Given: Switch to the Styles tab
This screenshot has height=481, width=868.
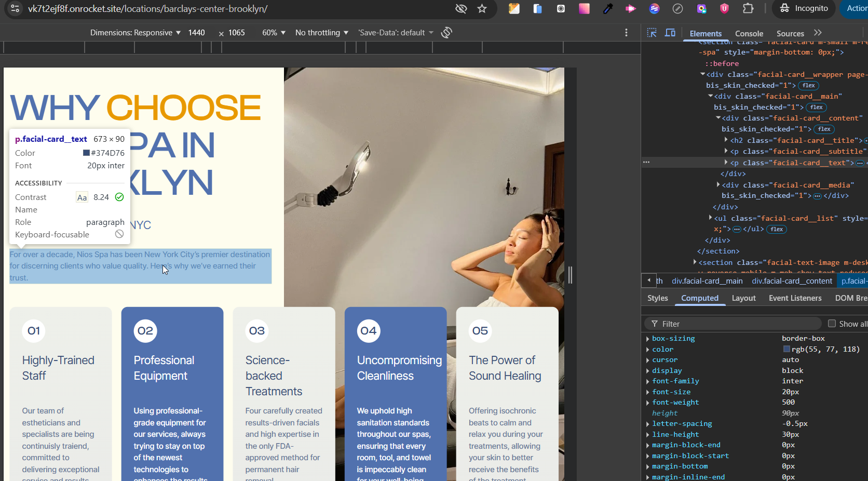Looking at the screenshot, I should (x=657, y=298).
